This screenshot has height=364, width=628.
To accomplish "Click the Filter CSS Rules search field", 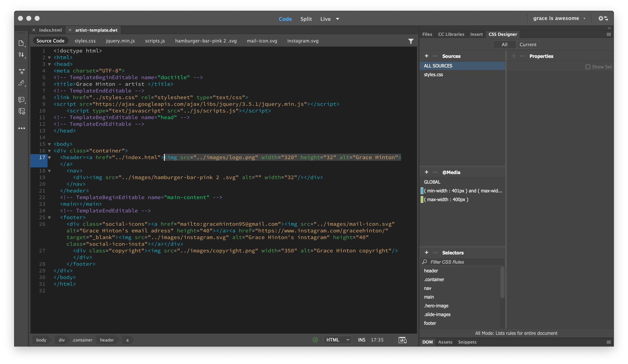I will click(463, 262).
